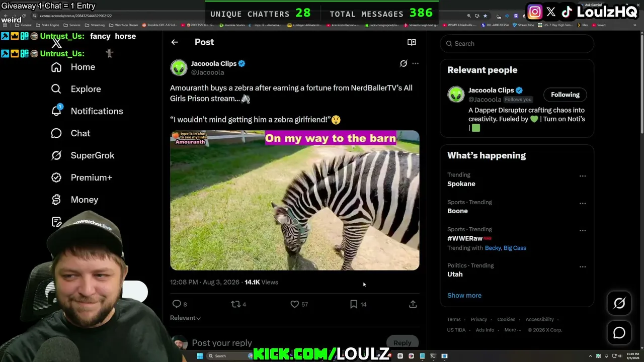
Task: Click the 12:08 PM Aug 3, 2026 timestamp
Action: pos(205,282)
